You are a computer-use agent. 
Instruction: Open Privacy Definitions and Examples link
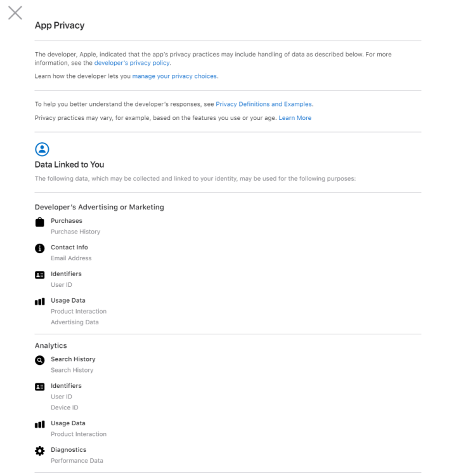(264, 104)
